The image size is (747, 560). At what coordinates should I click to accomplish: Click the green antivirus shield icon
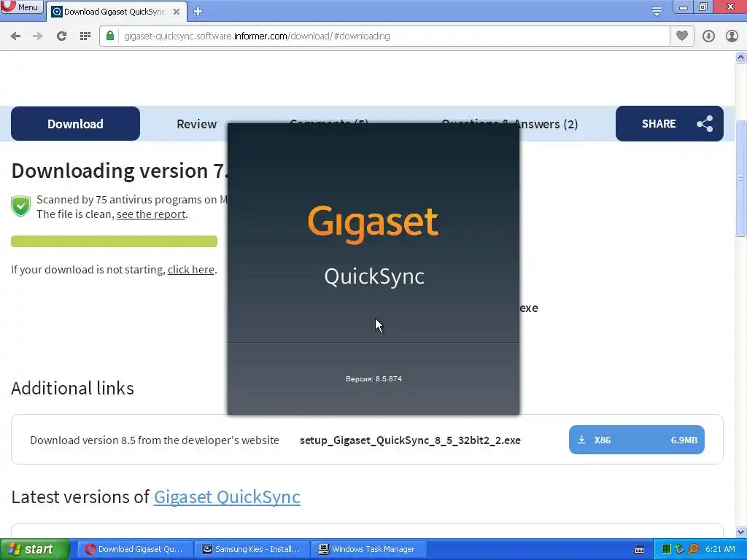(x=21, y=206)
